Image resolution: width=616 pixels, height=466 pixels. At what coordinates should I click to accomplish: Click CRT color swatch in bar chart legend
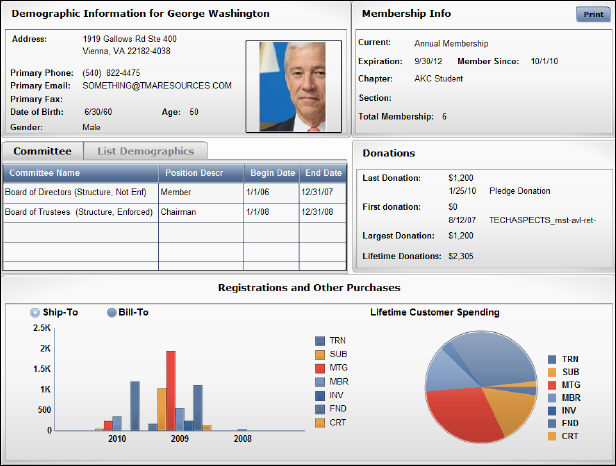point(320,423)
